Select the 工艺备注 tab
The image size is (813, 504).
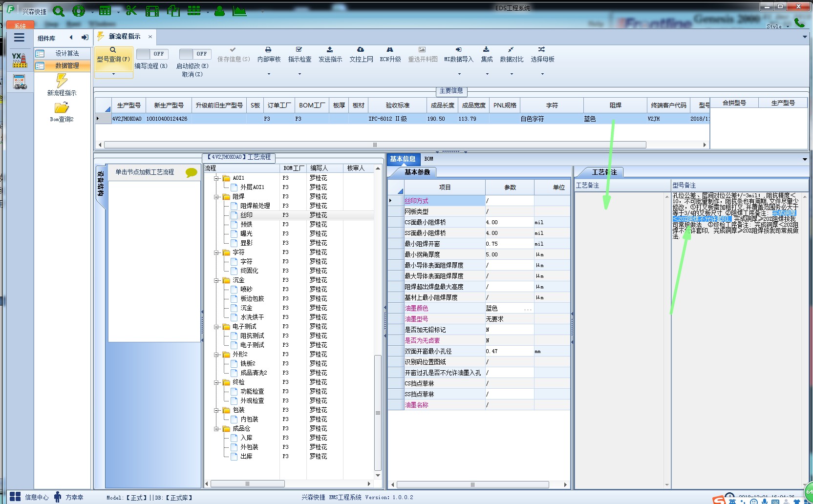[604, 172]
